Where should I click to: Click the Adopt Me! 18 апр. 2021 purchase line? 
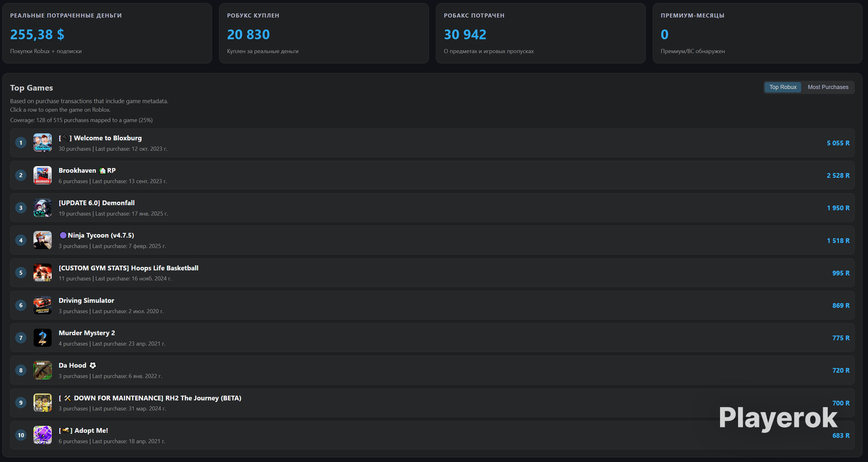tap(112, 441)
